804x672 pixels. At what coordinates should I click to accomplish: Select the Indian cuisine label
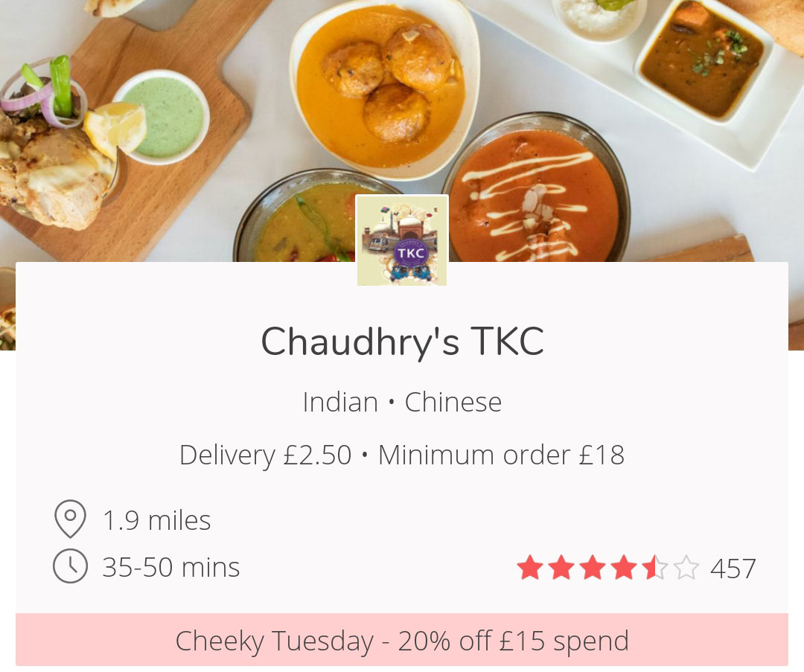(x=340, y=402)
